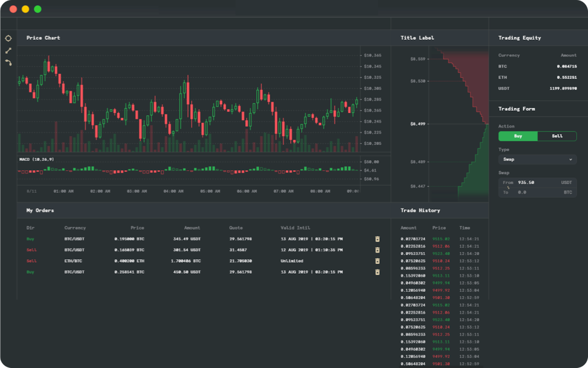Click ETH balance 0.552251
The width and height of the screenshot is (588, 368).
tap(567, 77)
